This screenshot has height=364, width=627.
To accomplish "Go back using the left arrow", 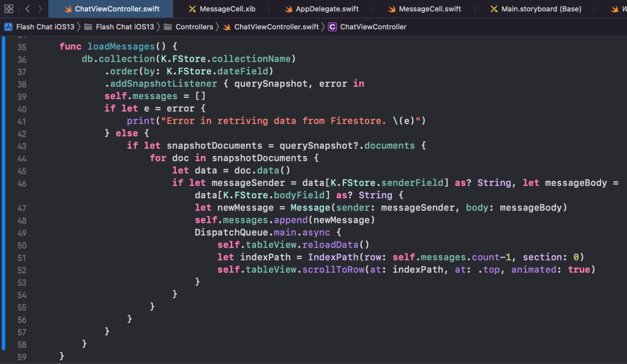I will [28, 9].
